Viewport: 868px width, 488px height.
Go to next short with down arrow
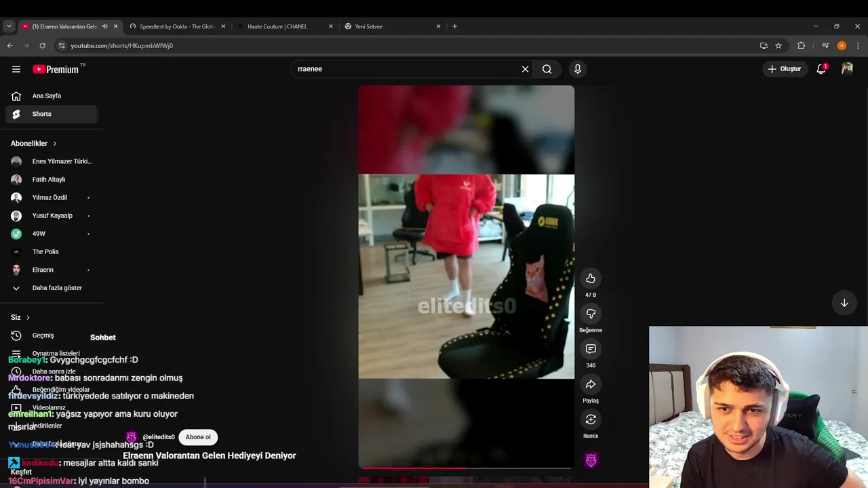pos(844,303)
